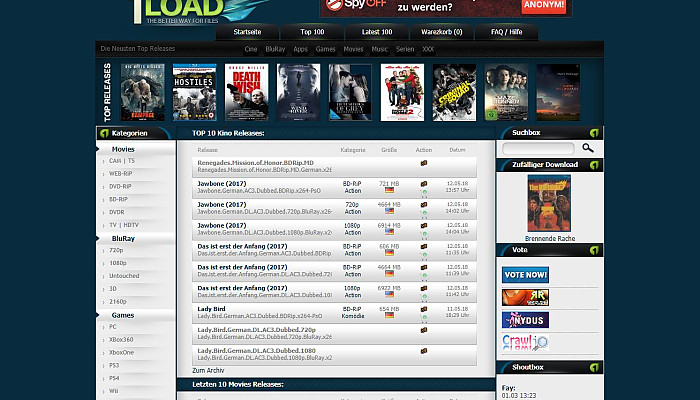Click the SpyOFF ANONYM! banner button
Image resolution: width=700 pixels, height=400 pixels.
544,6
